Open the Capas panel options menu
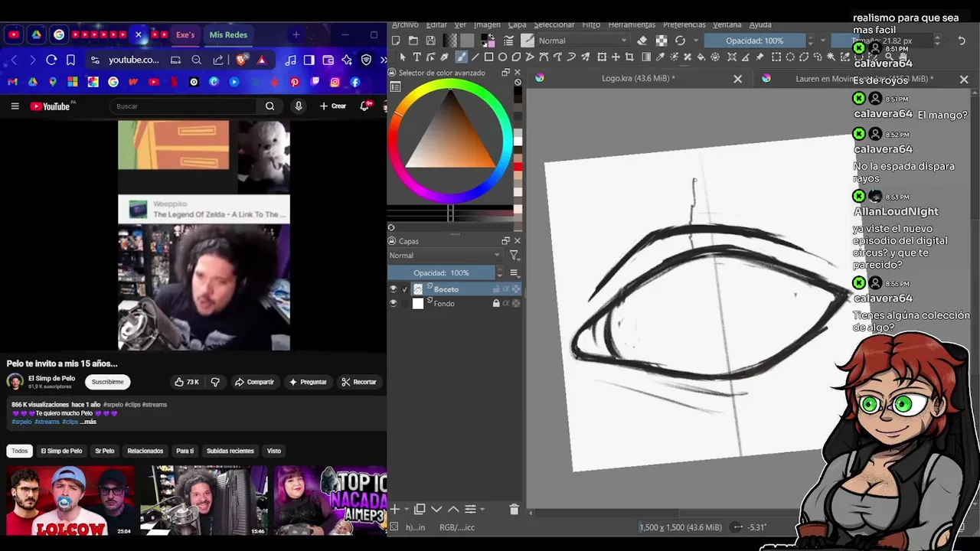The image size is (980, 551). pyautogui.click(x=514, y=273)
